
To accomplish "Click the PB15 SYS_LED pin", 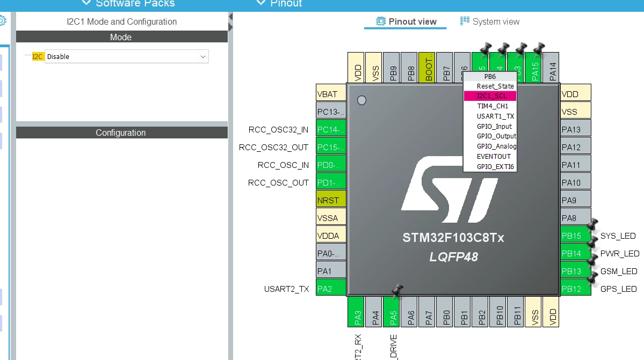I will pyautogui.click(x=576, y=236).
